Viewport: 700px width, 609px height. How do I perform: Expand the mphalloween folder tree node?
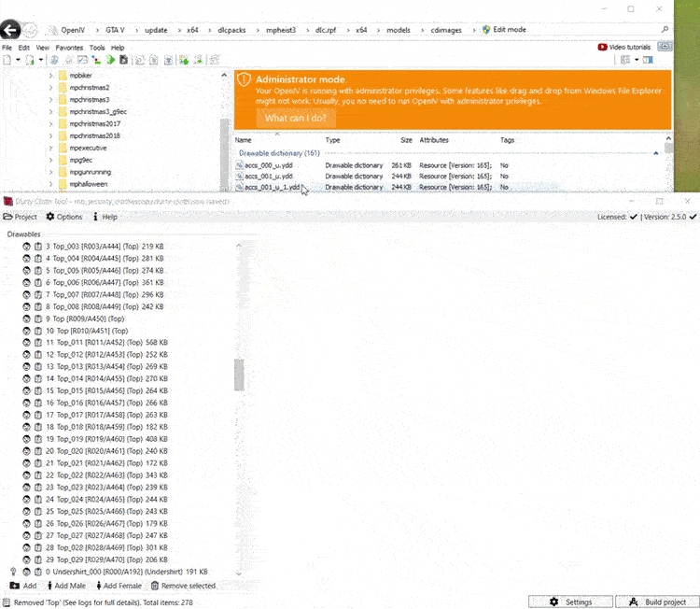point(51,184)
